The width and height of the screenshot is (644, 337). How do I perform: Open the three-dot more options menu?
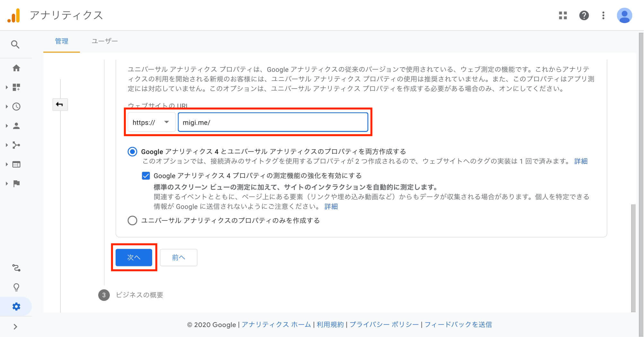click(x=603, y=15)
